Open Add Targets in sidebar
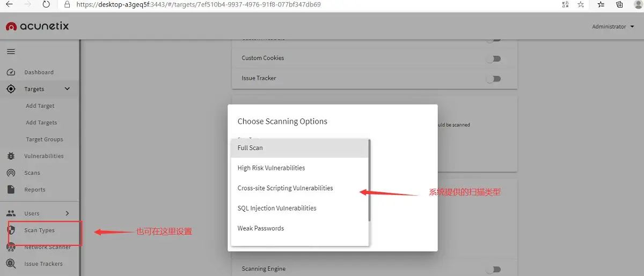This screenshot has height=276, width=644. pyautogui.click(x=41, y=123)
